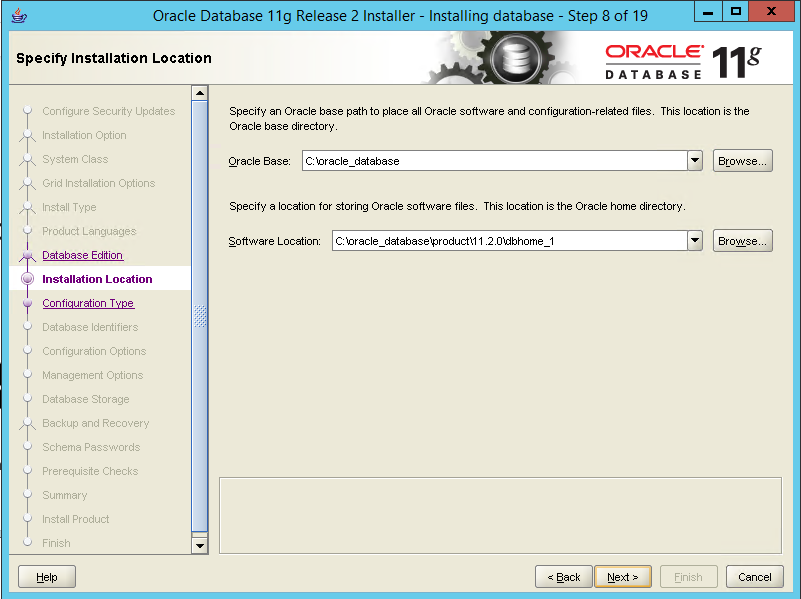Click Browse next to Oracle Base
Screen dimensions: 801x599
[x=742, y=161]
